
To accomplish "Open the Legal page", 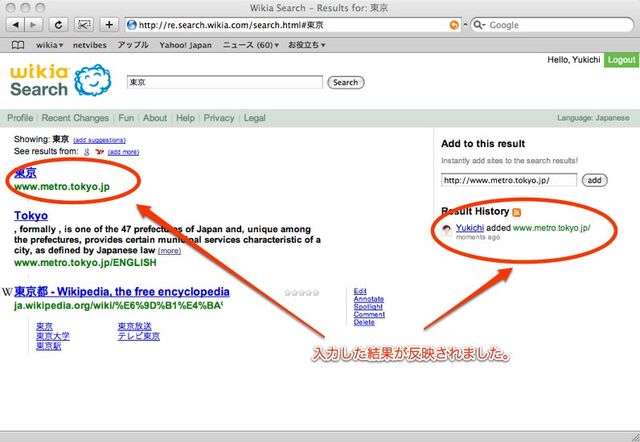I will tap(255, 118).
